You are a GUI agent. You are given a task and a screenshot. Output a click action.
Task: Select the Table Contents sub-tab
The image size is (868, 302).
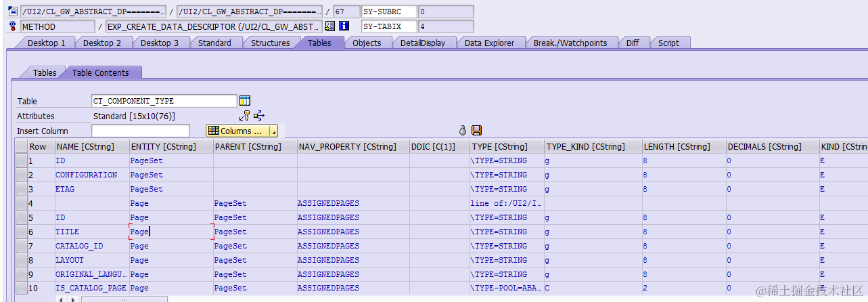(x=101, y=72)
